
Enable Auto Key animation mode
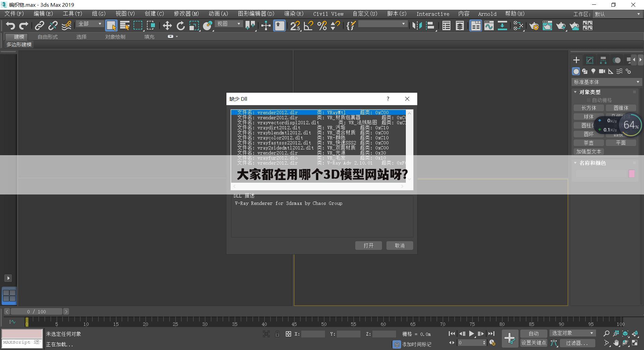pyautogui.click(x=533, y=334)
